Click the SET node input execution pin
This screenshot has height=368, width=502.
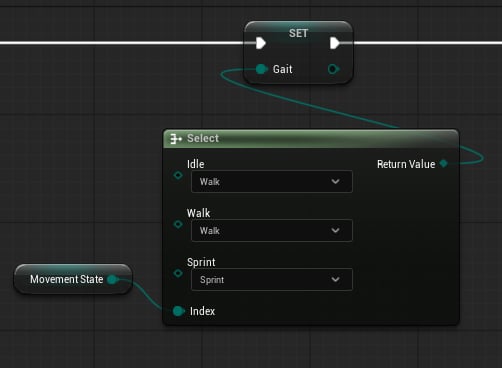261,43
